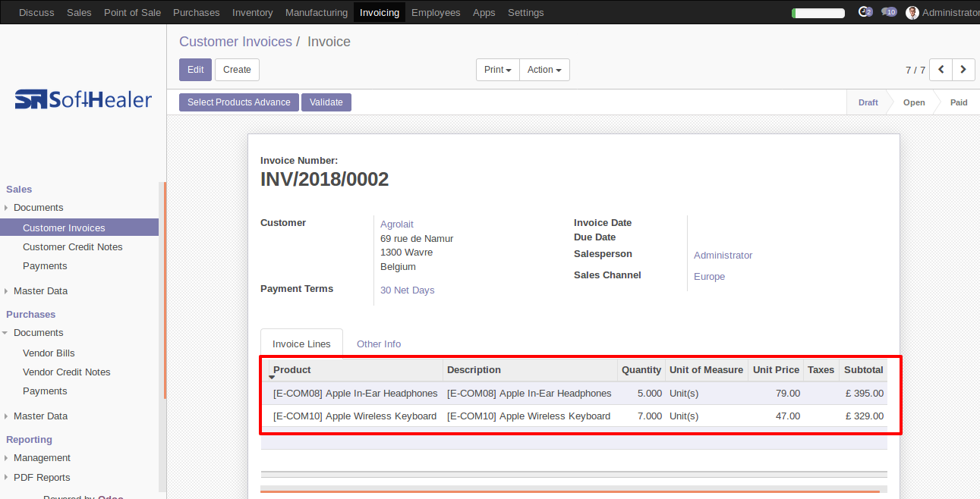Image resolution: width=980 pixels, height=499 pixels.
Task: Click the Draft status stage
Action: click(868, 102)
